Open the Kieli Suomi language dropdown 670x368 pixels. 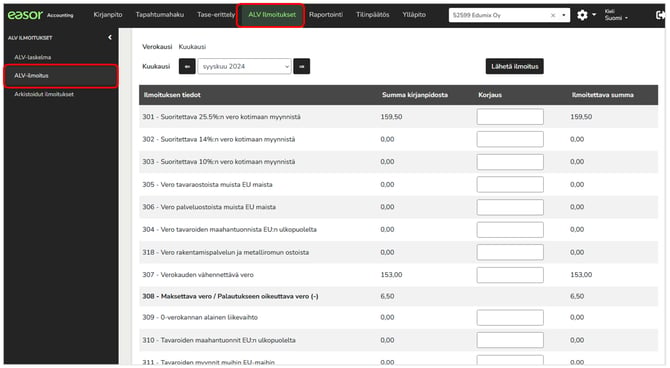(x=616, y=15)
